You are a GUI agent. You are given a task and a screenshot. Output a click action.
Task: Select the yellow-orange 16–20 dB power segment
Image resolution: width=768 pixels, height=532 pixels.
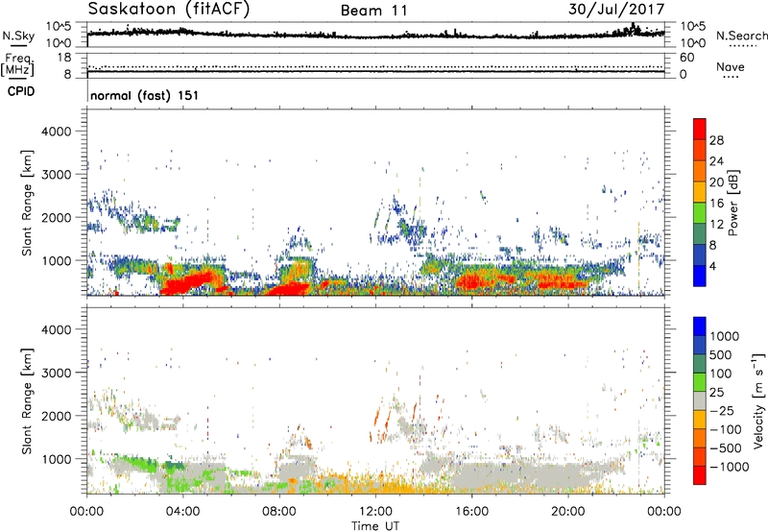click(x=700, y=192)
